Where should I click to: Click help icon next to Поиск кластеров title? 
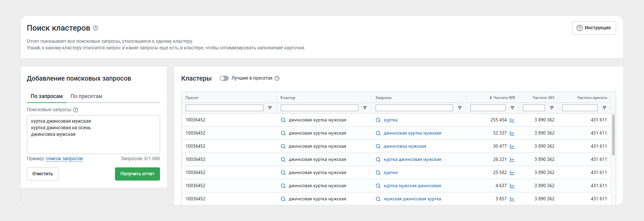(96, 28)
